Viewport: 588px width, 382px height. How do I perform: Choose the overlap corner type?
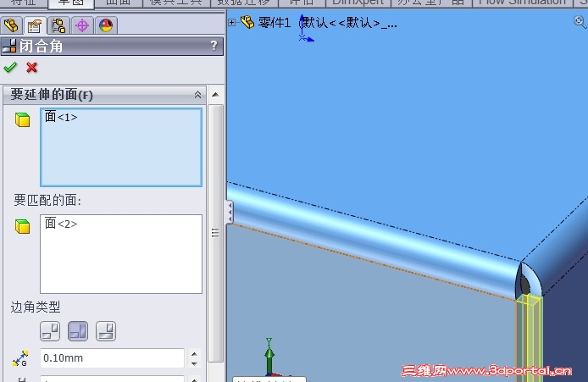point(78,331)
